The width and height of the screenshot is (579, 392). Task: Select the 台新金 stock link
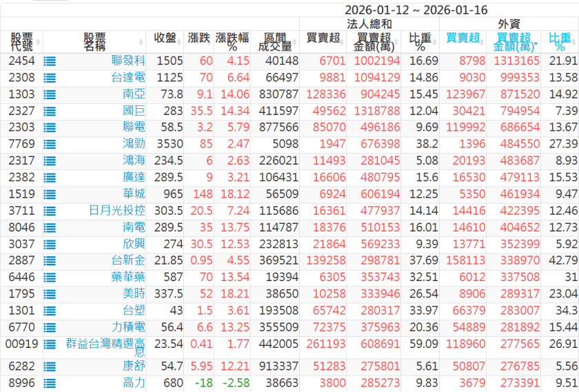(128, 260)
